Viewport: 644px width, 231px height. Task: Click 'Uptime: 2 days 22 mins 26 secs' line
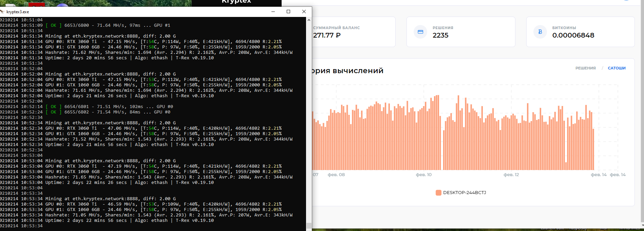coord(107,183)
